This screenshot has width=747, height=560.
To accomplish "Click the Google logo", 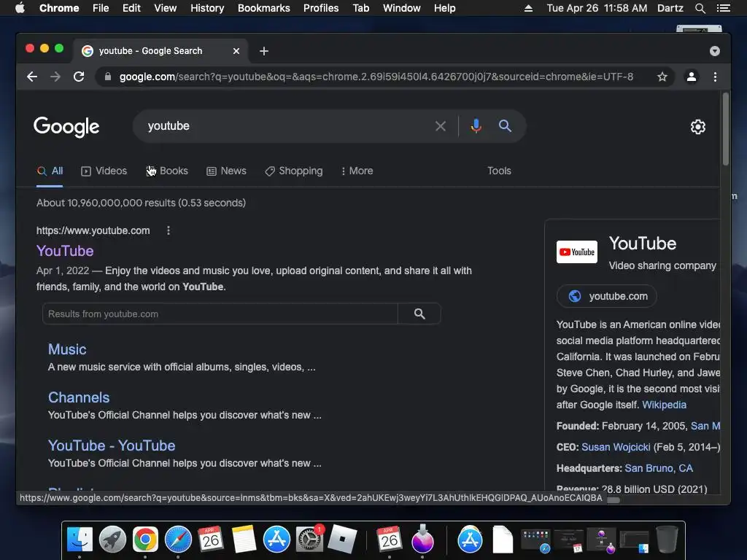I will tap(66, 127).
